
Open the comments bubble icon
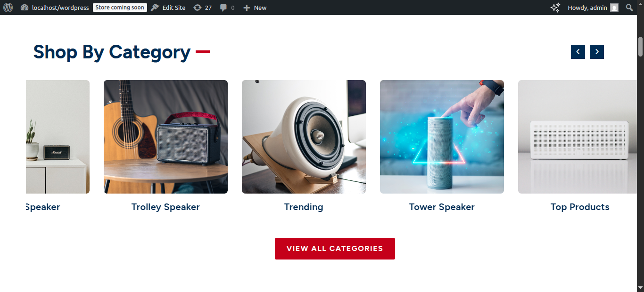click(x=223, y=8)
